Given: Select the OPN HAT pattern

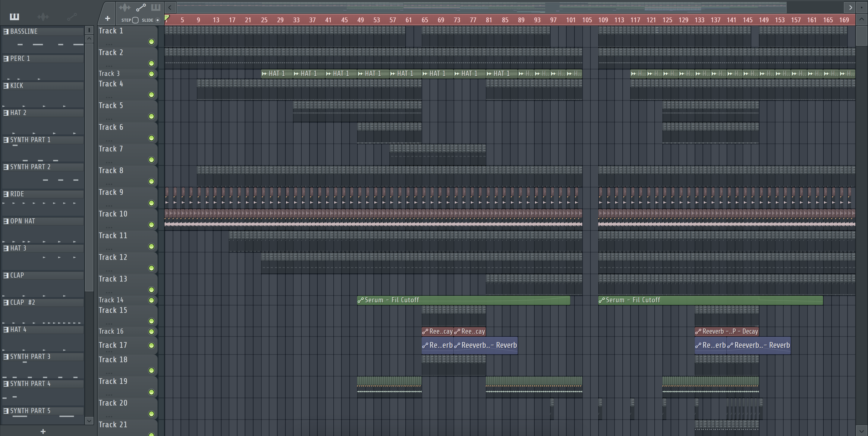Looking at the screenshot, I should 43,221.
